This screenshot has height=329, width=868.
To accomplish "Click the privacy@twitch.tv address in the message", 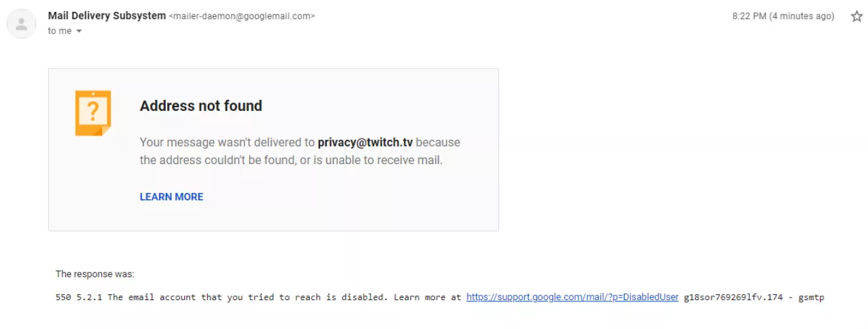I will [x=365, y=143].
